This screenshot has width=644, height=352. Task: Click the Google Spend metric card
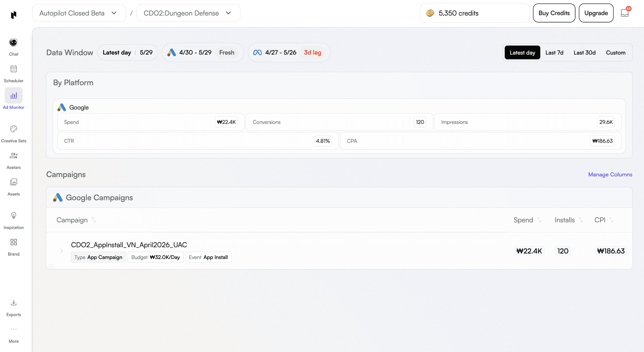[x=151, y=122]
